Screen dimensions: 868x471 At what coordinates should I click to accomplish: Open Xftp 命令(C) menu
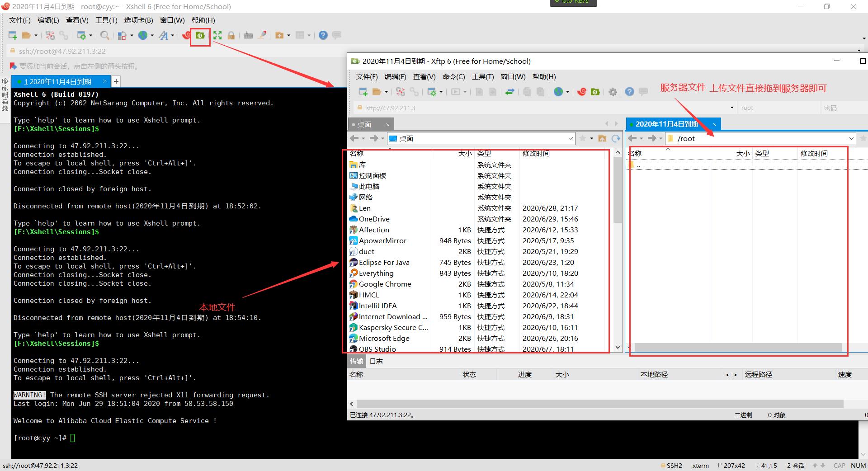pyautogui.click(x=453, y=76)
